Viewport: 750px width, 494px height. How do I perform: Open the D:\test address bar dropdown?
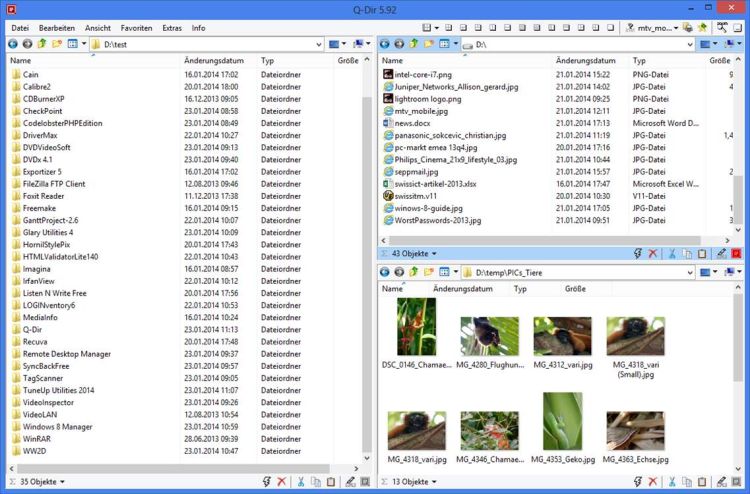(x=318, y=44)
